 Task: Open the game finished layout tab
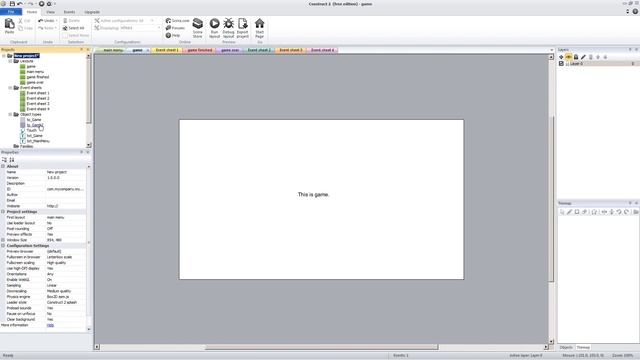coord(200,50)
